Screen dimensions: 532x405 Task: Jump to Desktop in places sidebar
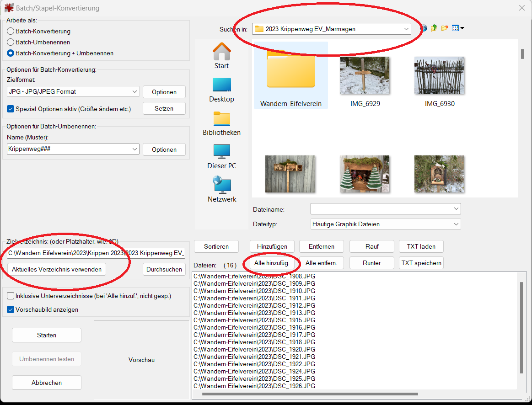click(x=221, y=89)
